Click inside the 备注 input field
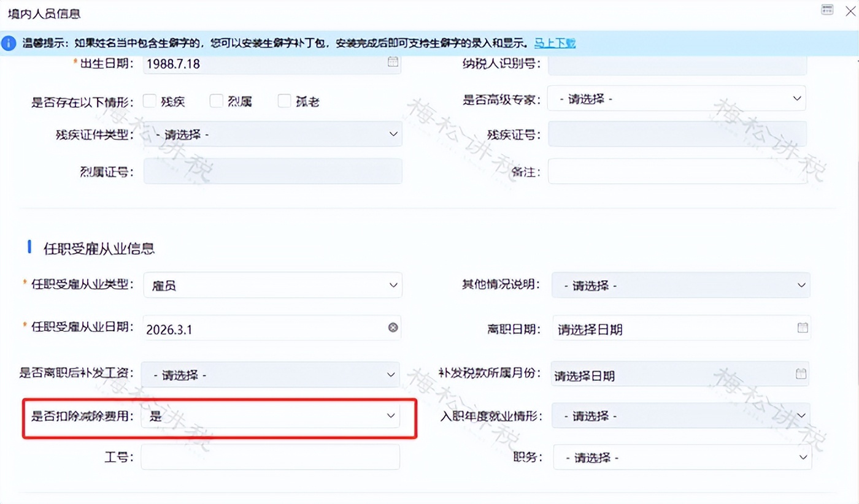The image size is (859, 504). (x=675, y=171)
